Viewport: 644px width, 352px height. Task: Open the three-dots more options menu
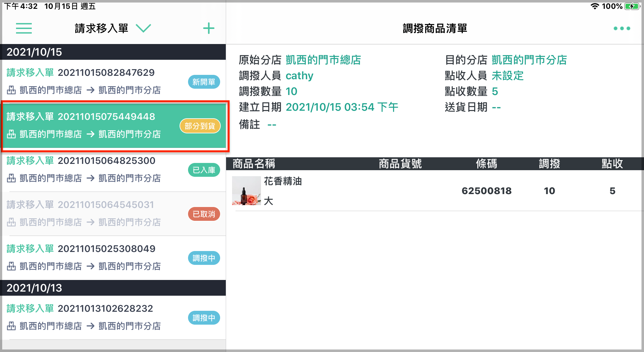coord(622,28)
